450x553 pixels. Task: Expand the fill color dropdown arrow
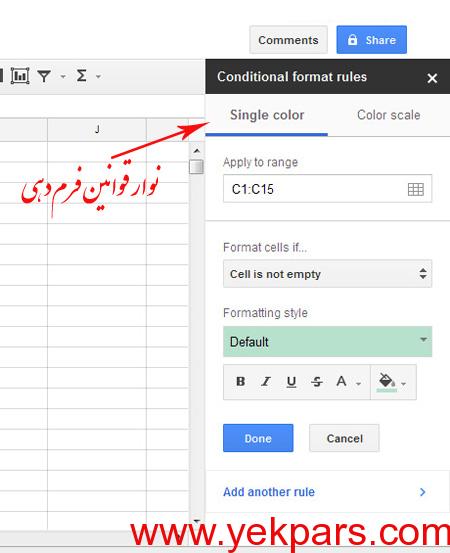pyautogui.click(x=404, y=383)
